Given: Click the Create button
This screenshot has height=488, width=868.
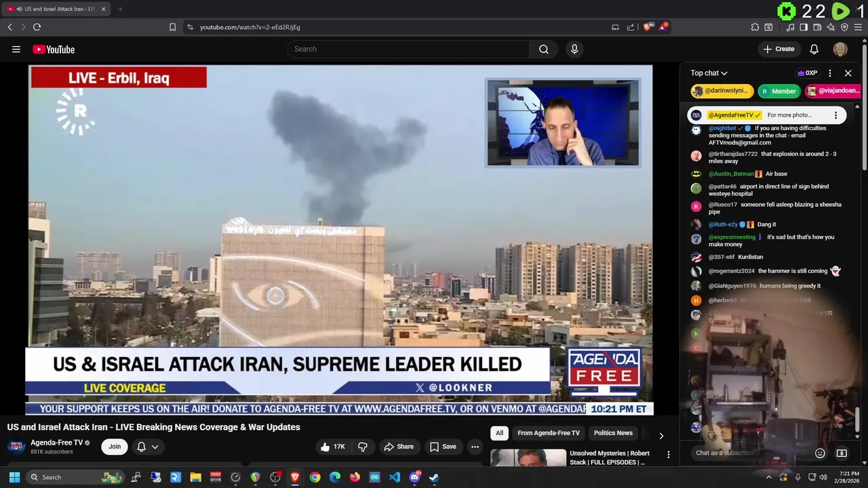Looking at the screenshot, I should point(778,49).
